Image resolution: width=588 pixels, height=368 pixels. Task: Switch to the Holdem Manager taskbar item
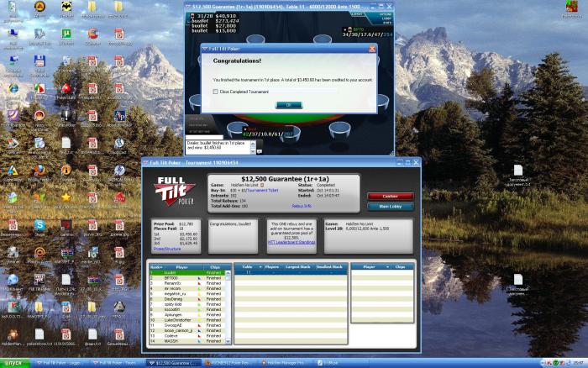[x=286, y=363]
